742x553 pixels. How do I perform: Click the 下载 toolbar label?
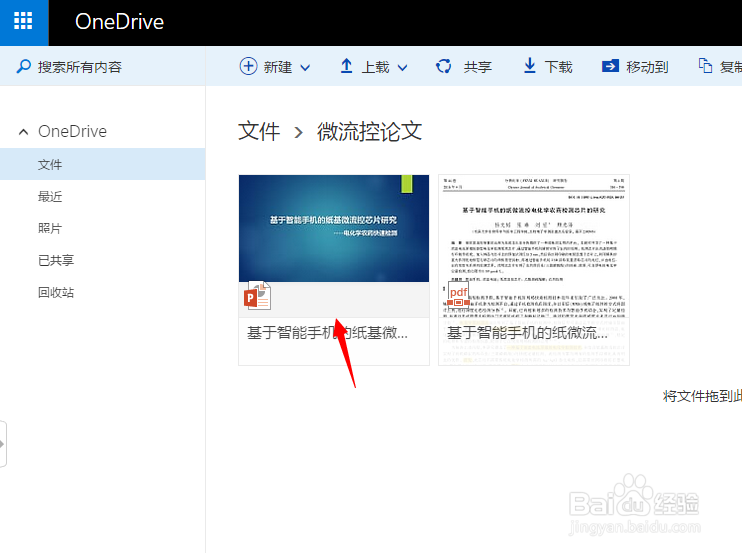[x=558, y=67]
